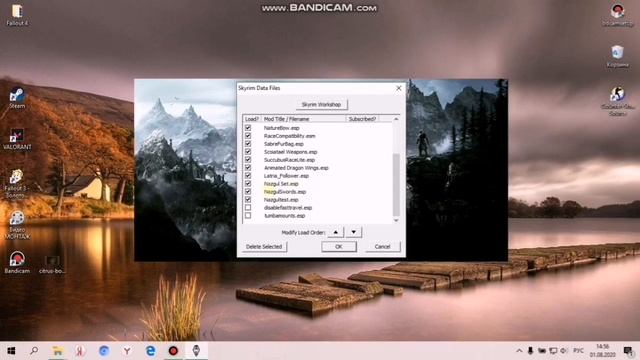
Task: Open microphone tray icon
Action: point(530,351)
